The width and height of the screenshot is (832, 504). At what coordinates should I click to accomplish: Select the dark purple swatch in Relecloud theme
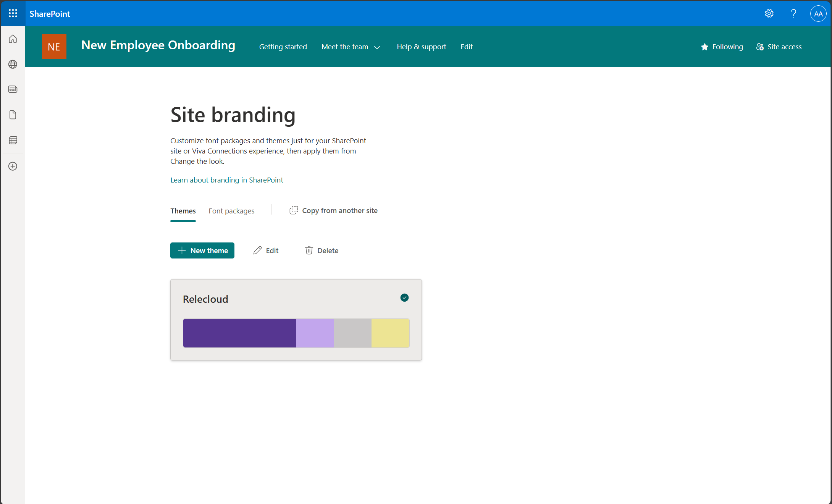(x=239, y=333)
